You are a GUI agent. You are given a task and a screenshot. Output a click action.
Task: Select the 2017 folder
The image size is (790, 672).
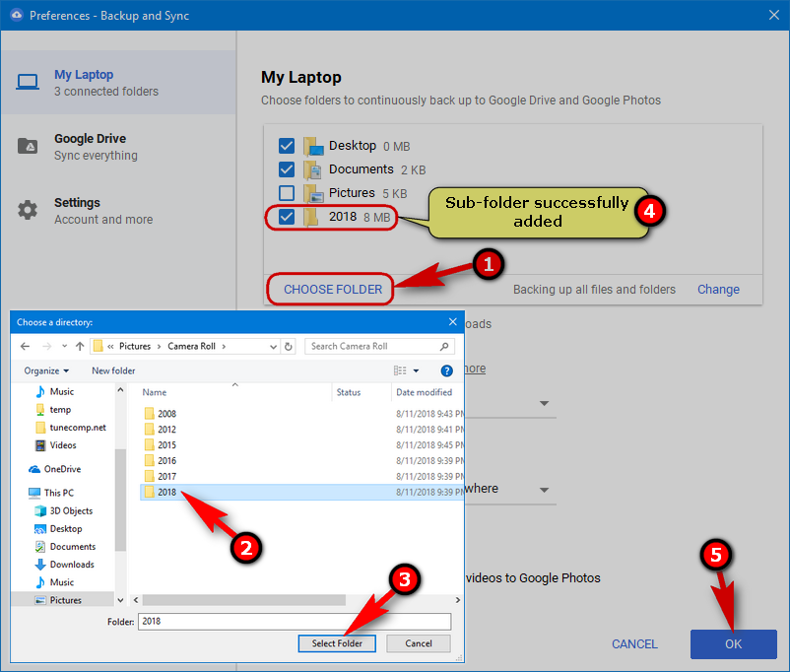301,476
